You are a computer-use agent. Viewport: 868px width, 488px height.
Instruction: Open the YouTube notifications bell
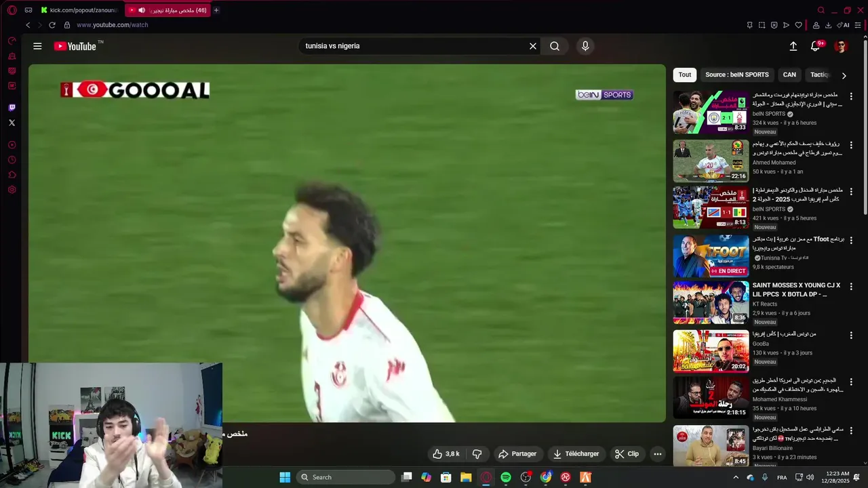coord(816,46)
